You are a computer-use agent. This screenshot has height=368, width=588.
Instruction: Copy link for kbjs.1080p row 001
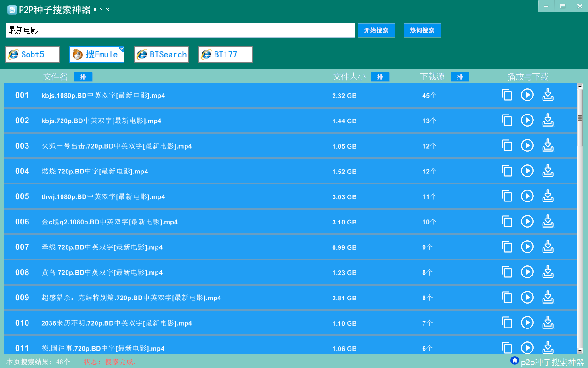click(507, 95)
